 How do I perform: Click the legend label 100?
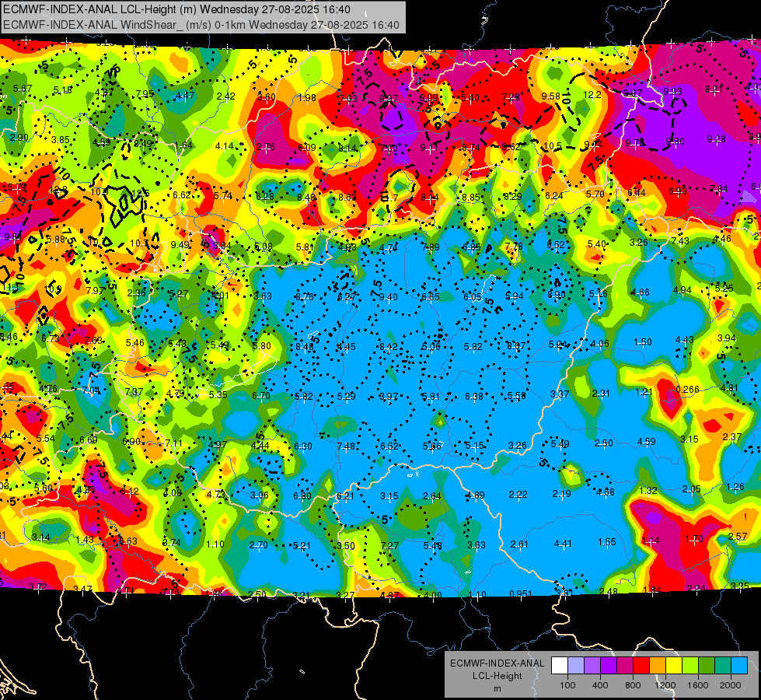click(567, 685)
